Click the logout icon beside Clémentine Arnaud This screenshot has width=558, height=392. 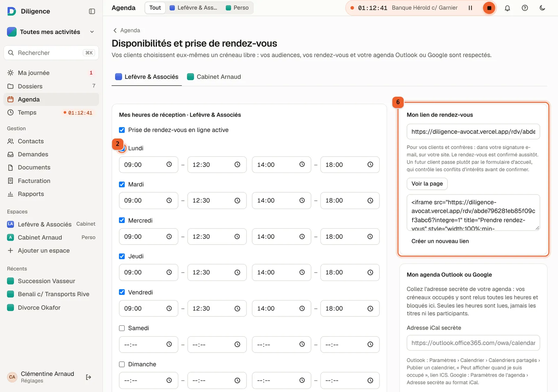(x=89, y=377)
